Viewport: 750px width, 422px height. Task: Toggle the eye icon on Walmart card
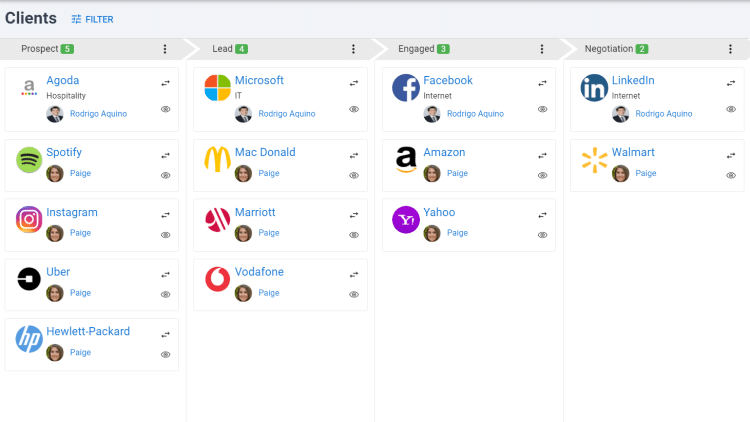click(731, 175)
